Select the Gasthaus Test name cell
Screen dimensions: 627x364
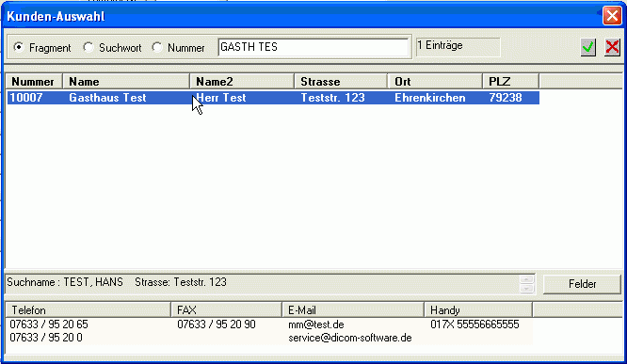click(107, 98)
